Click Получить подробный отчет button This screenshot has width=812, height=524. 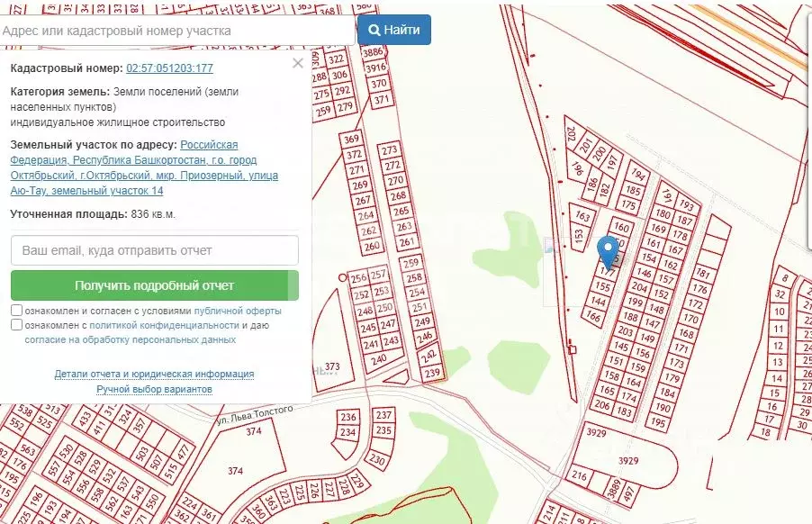(x=155, y=285)
